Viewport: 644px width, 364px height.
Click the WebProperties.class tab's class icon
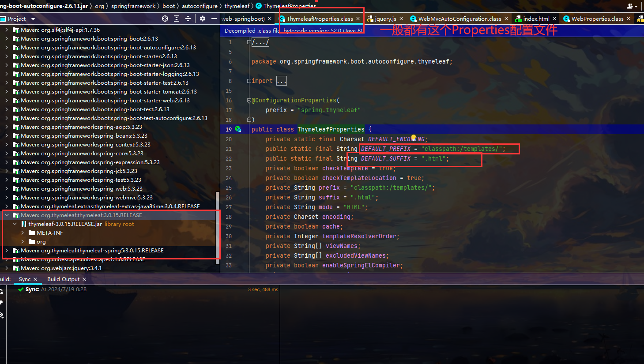tap(566, 19)
